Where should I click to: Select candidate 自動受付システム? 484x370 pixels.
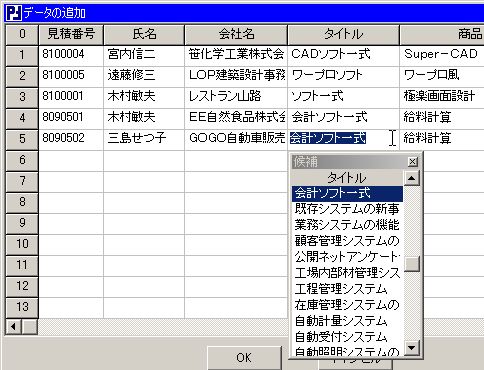click(x=347, y=337)
